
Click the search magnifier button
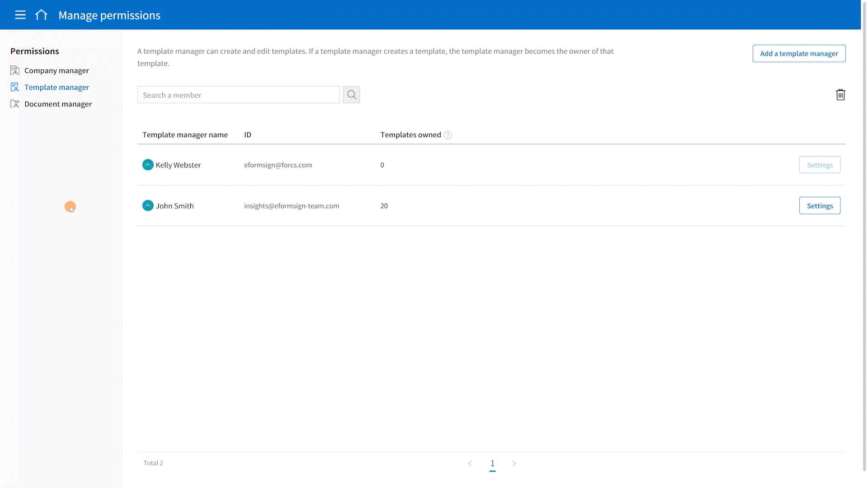pyautogui.click(x=351, y=95)
